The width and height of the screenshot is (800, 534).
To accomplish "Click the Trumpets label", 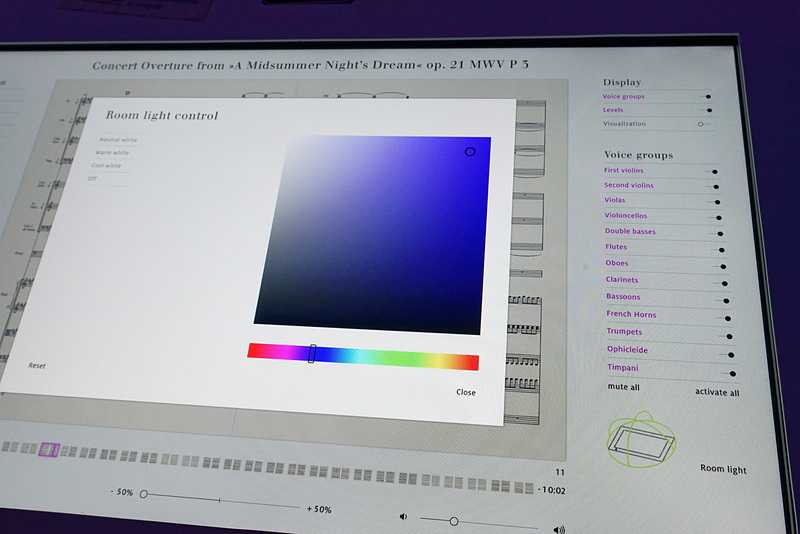I will (624, 332).
